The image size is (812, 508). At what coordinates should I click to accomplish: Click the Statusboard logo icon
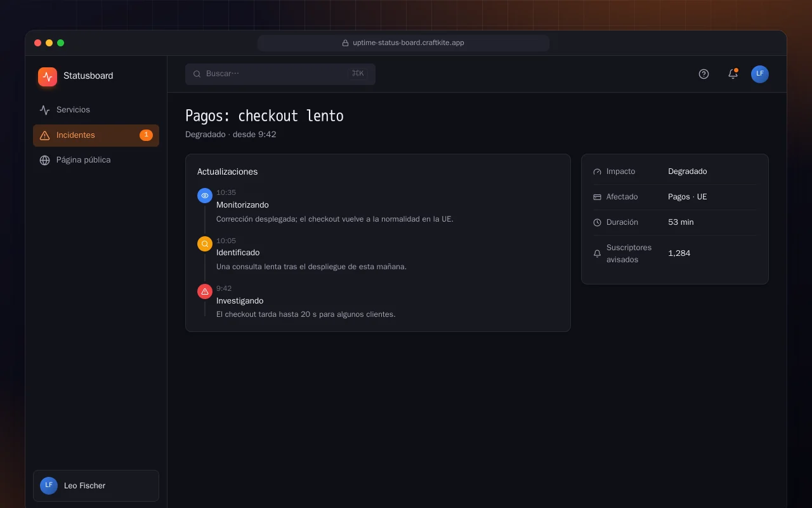(x=48, y=76)
